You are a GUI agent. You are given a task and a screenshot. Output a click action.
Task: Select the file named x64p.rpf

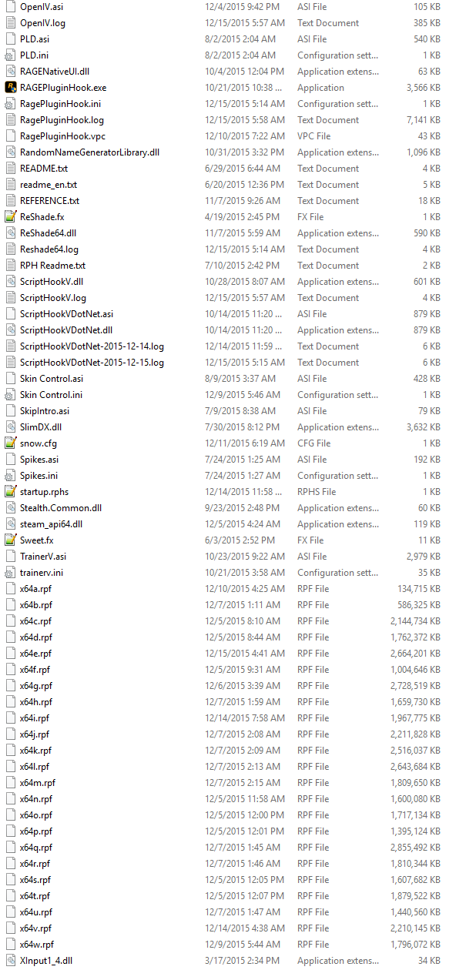point(36,831)
